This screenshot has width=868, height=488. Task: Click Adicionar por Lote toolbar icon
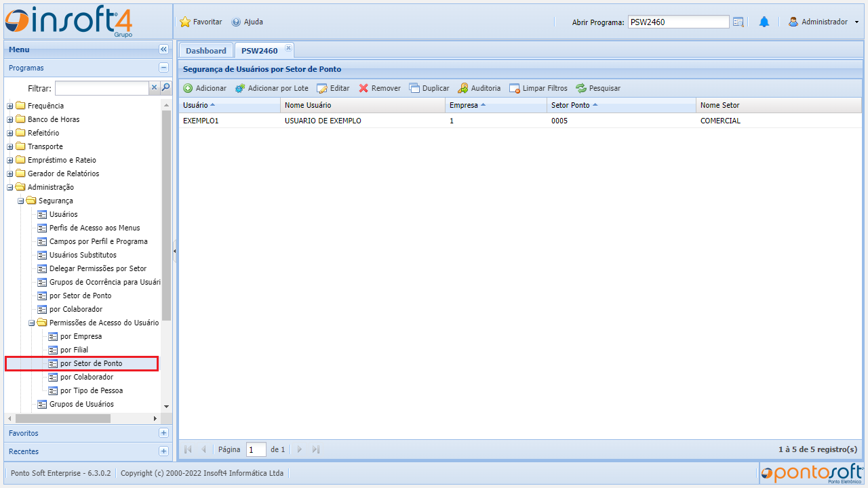coord(240,88)
